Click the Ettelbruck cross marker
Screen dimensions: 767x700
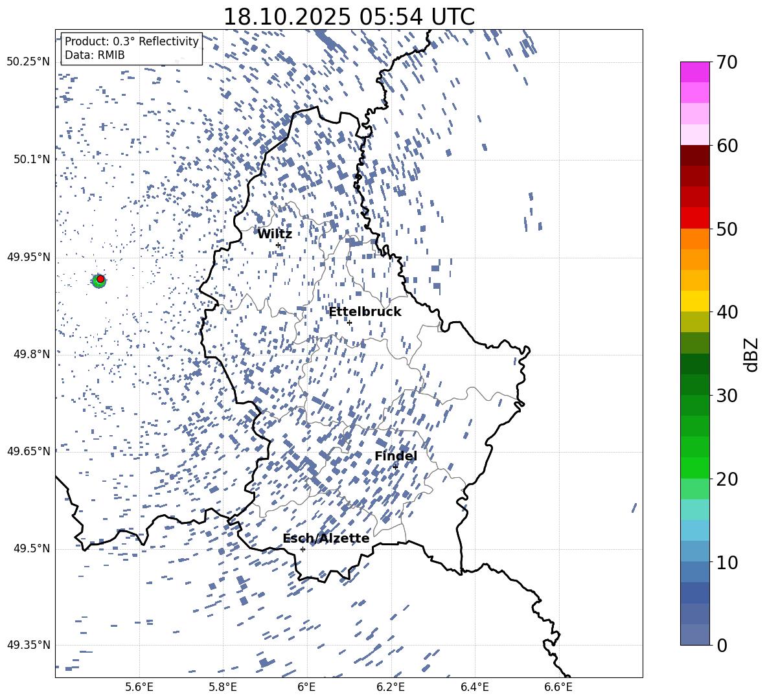[x=349, y=322]
